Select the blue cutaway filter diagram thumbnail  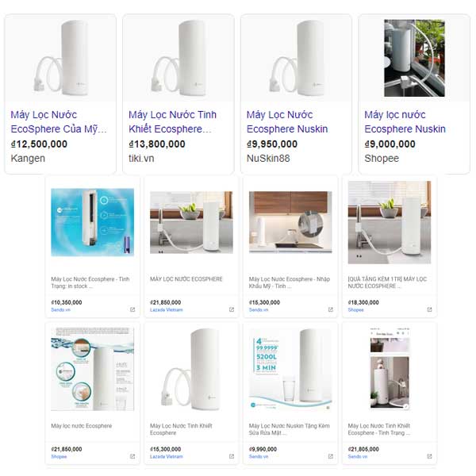click(x=93, y=222)
